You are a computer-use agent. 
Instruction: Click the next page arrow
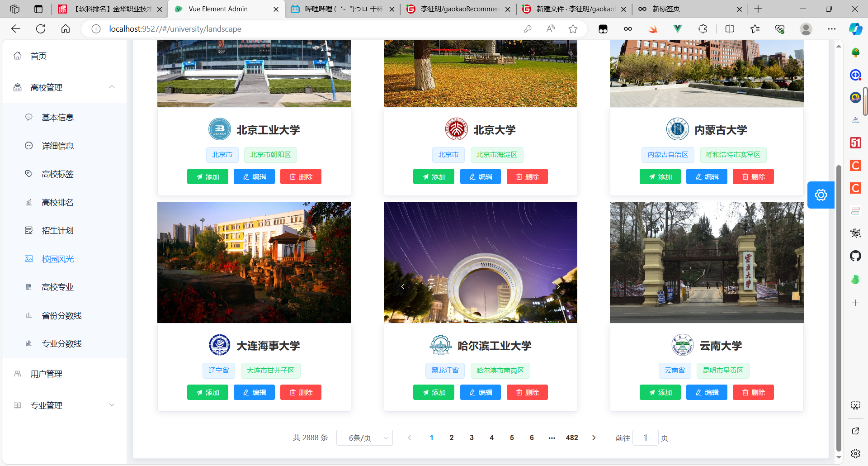594,437
